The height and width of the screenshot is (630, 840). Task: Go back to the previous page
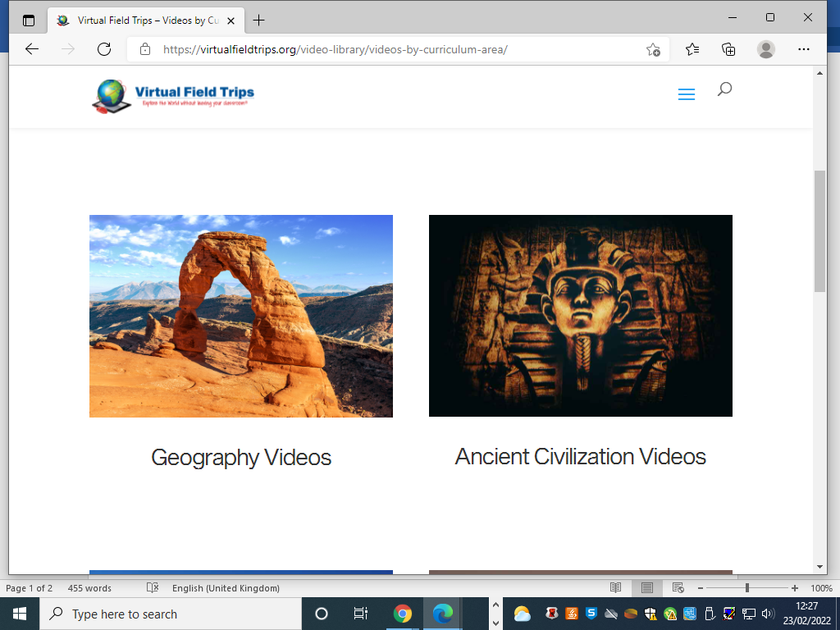pyautogui.click(x=32, y=49)
